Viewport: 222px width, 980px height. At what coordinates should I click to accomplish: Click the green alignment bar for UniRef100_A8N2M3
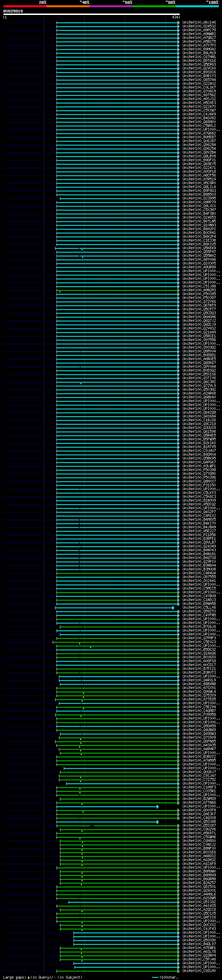coord(118,290)
